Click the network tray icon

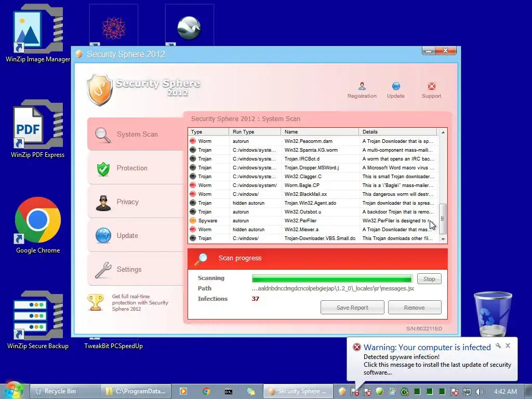coord(467,392)
